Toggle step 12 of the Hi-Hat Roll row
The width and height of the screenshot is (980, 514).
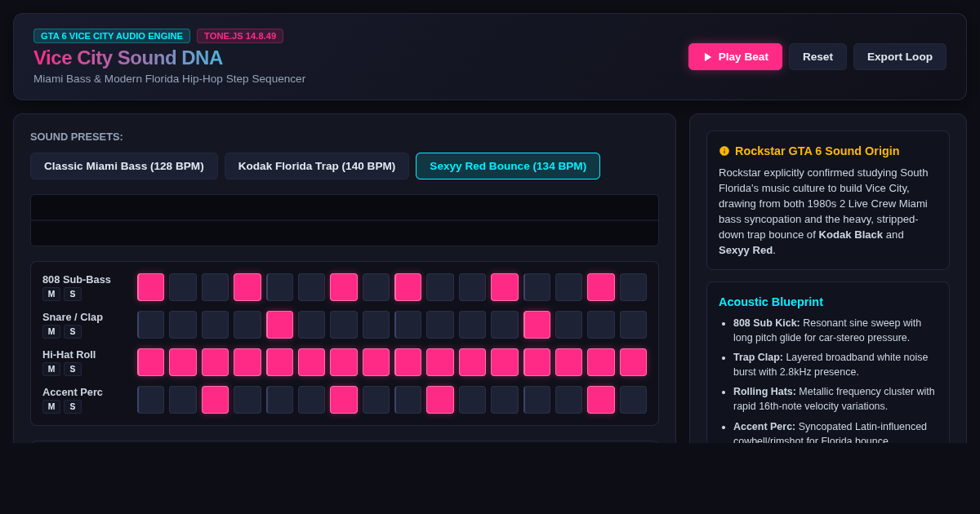(505, 362)
